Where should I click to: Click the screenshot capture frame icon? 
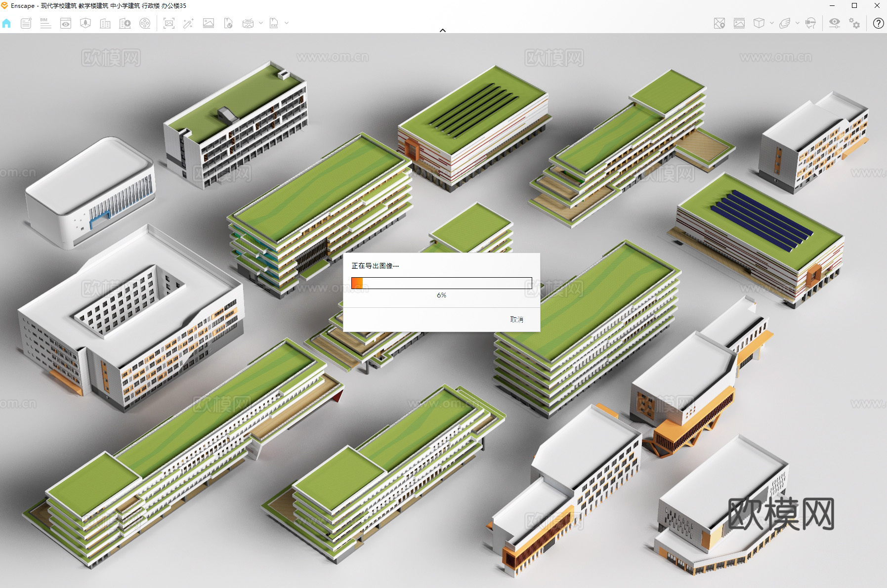[x=169, y=23]
